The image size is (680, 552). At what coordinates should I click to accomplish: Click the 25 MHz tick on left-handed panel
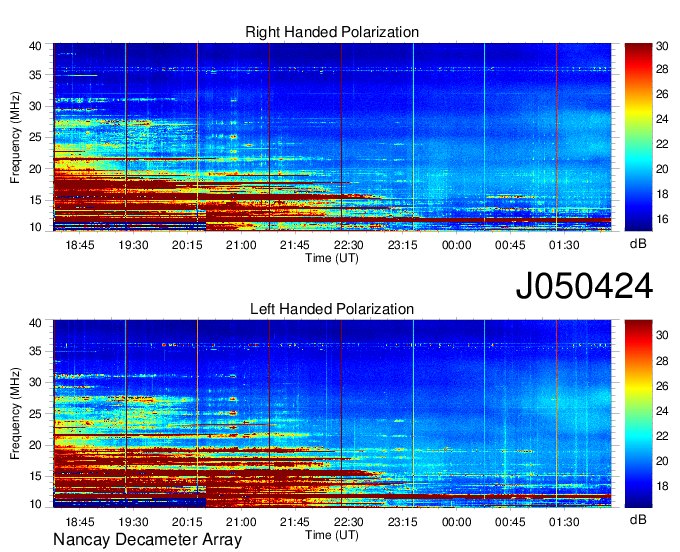[x=35, y=414]
